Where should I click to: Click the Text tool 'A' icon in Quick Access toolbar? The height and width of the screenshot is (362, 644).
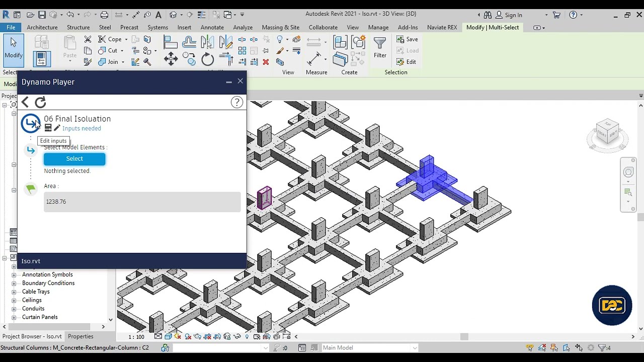pyautogui.click(x=158, y=15)
